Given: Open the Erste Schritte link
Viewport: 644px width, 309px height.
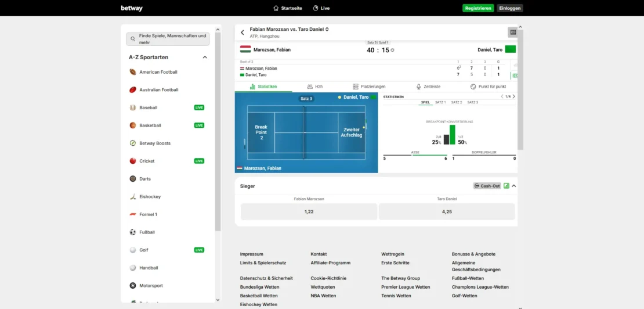Looking at the screenshot, I should 395,263.
